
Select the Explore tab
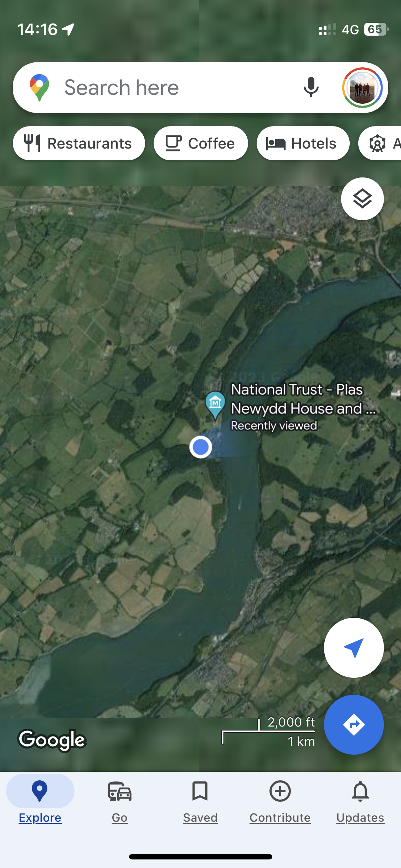(40, 802)
